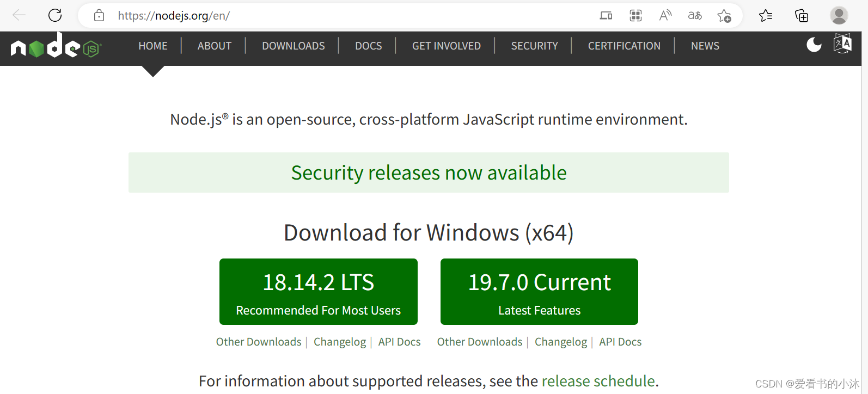Open Other Downloads under the LTS button

click(x=259, y=342)
